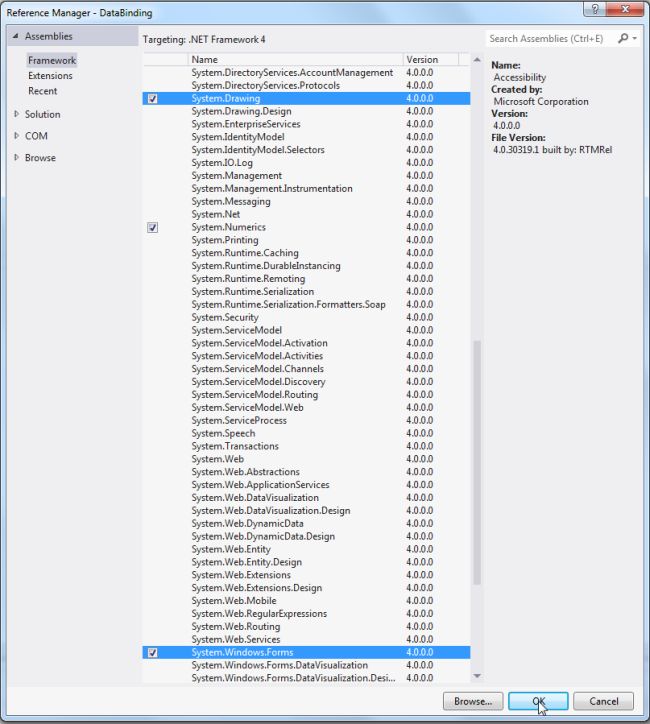Select System.Runtime.DurableInstancing row
The width and height of the screenshot is (650, 724).
coord(306,266)
